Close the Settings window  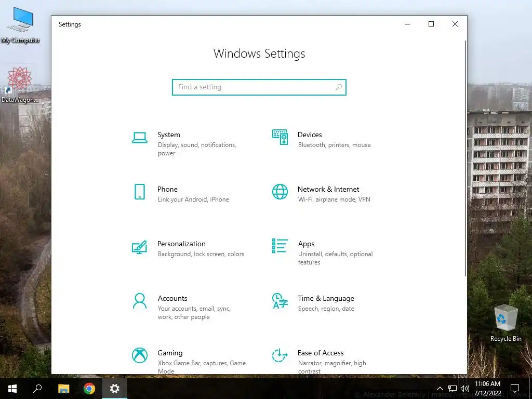455,24
